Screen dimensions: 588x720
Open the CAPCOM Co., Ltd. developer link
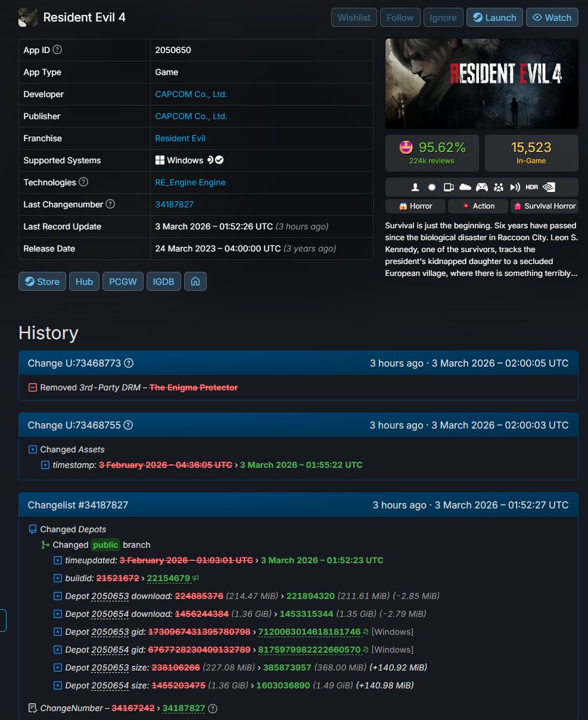click(x=191, y=94)
